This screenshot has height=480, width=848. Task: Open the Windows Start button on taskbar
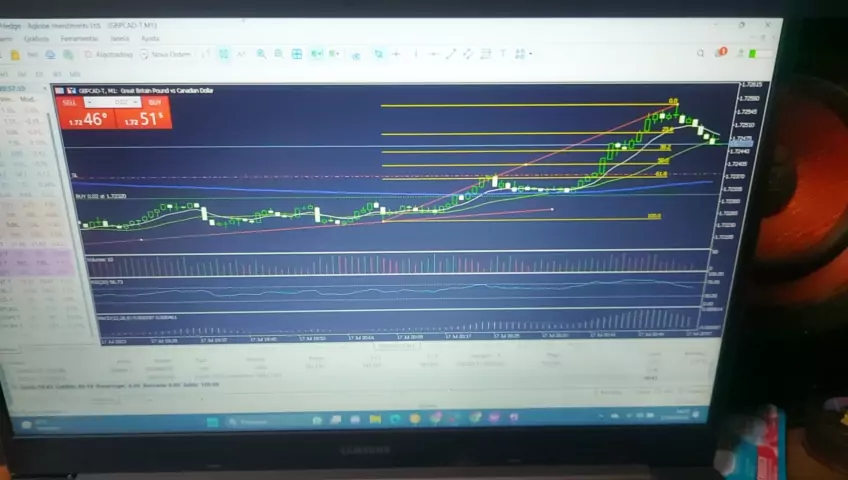(213, 422)
